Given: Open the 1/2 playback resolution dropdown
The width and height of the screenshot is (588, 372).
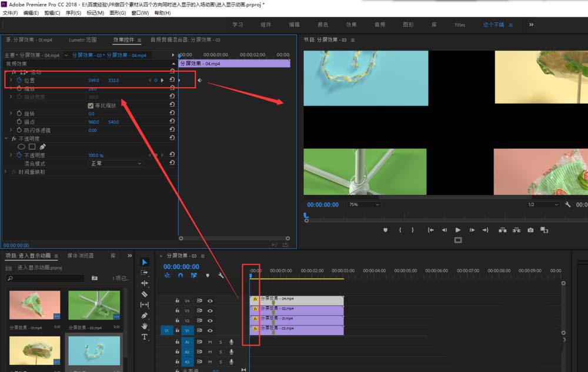Looking at the screenshot, I should [x=543, y=204].
